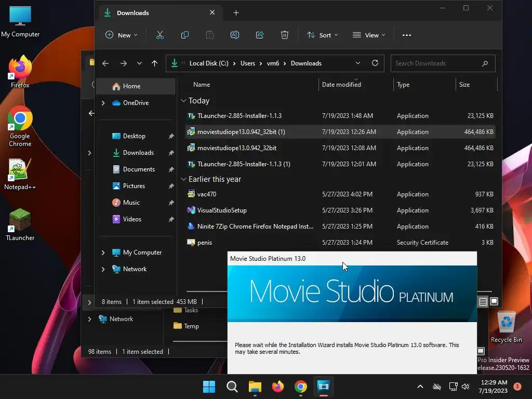Screen dimensions: 532x399
Task: Add a new Explorer tab
Action: 236,13
